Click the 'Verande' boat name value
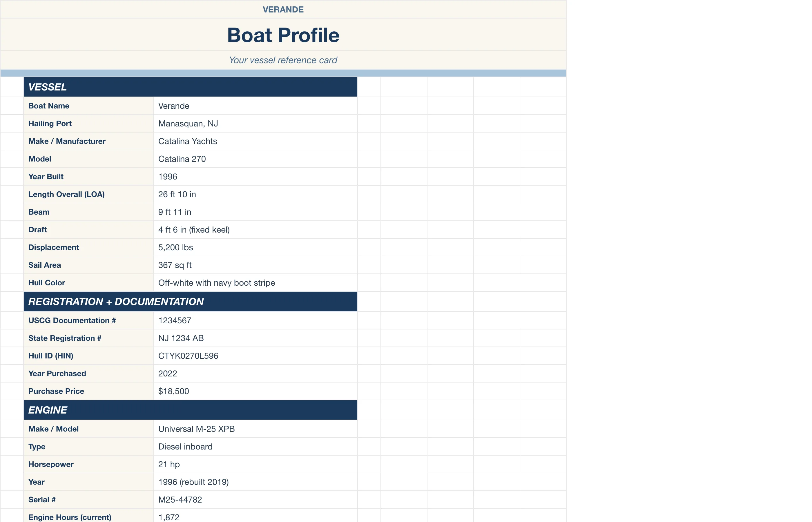 point(255,106)
